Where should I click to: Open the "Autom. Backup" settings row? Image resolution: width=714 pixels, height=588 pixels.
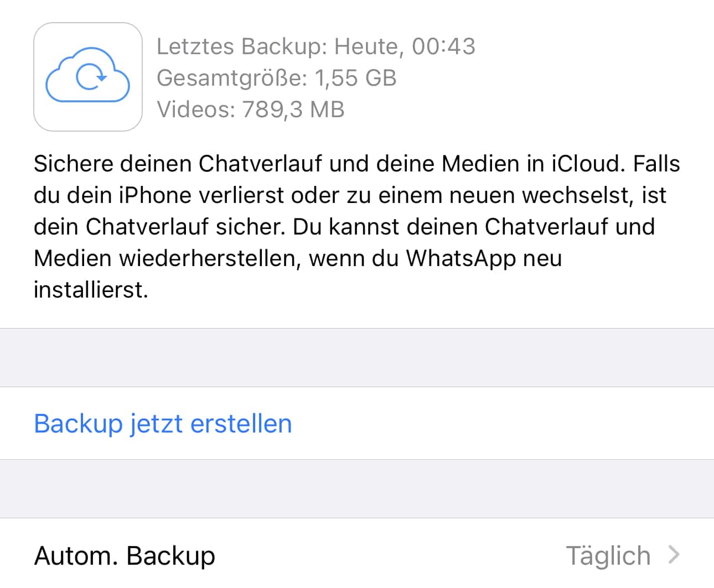125,555
